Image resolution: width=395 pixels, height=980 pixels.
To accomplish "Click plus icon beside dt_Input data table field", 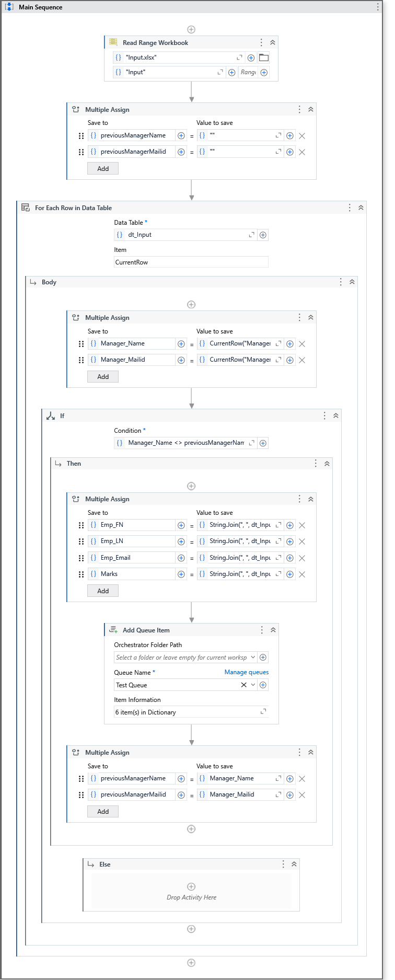I will point(263,235).
